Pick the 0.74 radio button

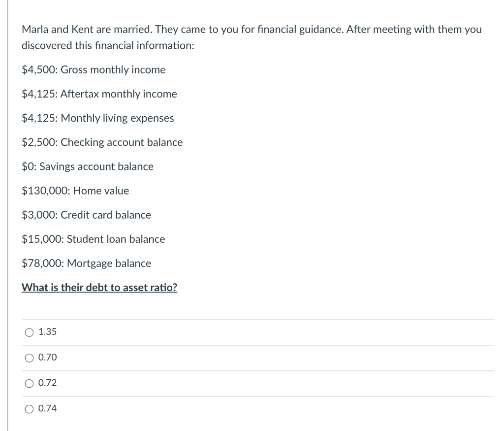click(x=30, y=409)
